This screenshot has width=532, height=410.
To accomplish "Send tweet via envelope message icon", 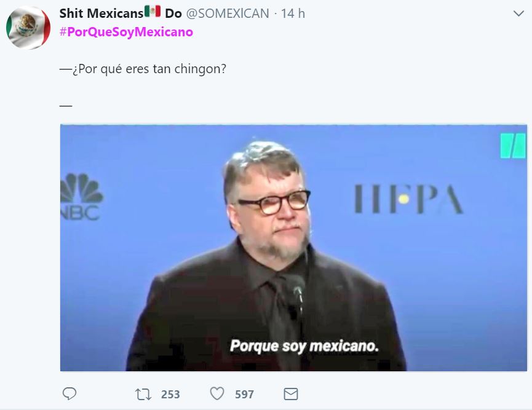I will click(x=291, y=394).
